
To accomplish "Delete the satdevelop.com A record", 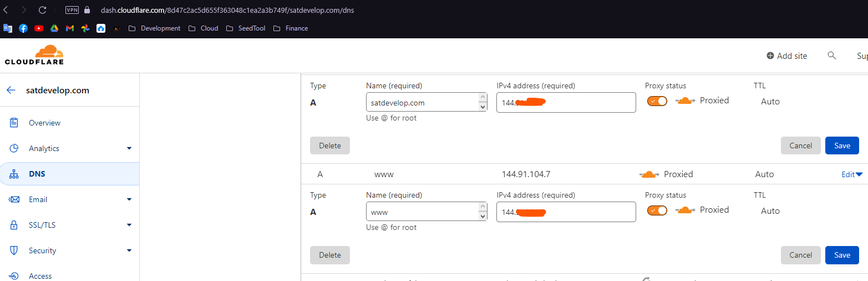I will pos(330,145).
